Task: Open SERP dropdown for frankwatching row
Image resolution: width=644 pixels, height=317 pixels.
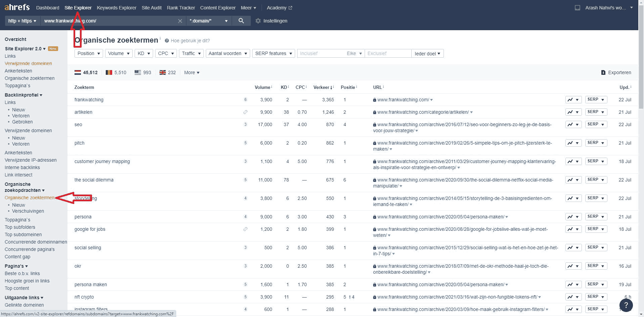Action: (x=596, y=100)
